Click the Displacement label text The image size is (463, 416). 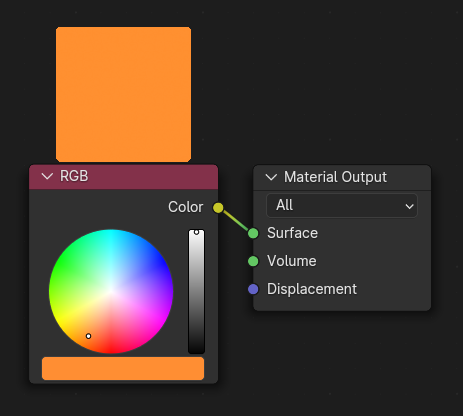point(312,289)
